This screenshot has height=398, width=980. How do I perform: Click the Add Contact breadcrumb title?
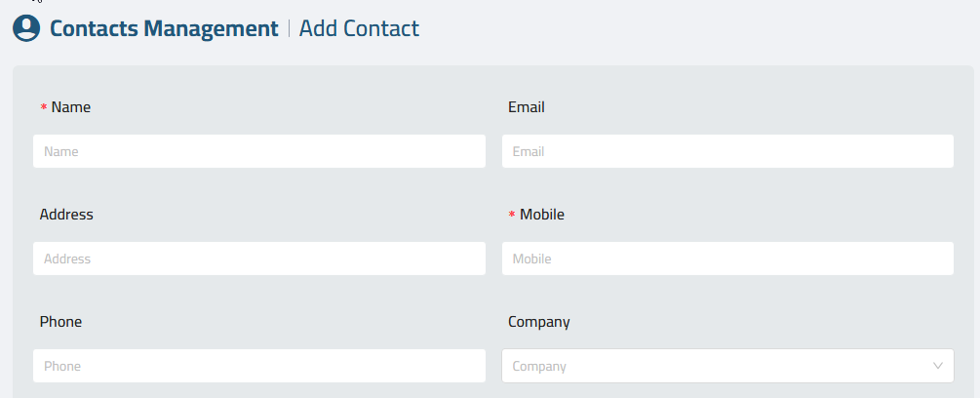[360, 28]
